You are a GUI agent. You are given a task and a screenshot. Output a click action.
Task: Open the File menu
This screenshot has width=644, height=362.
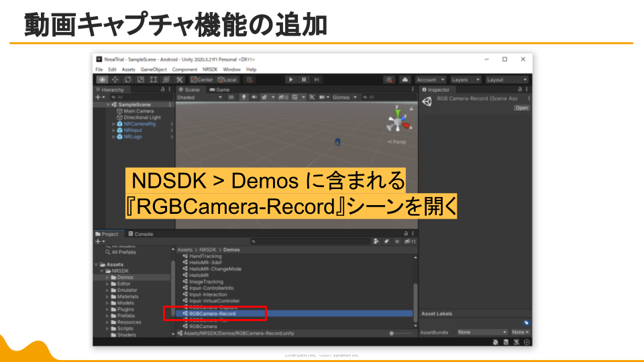[99, 69]
